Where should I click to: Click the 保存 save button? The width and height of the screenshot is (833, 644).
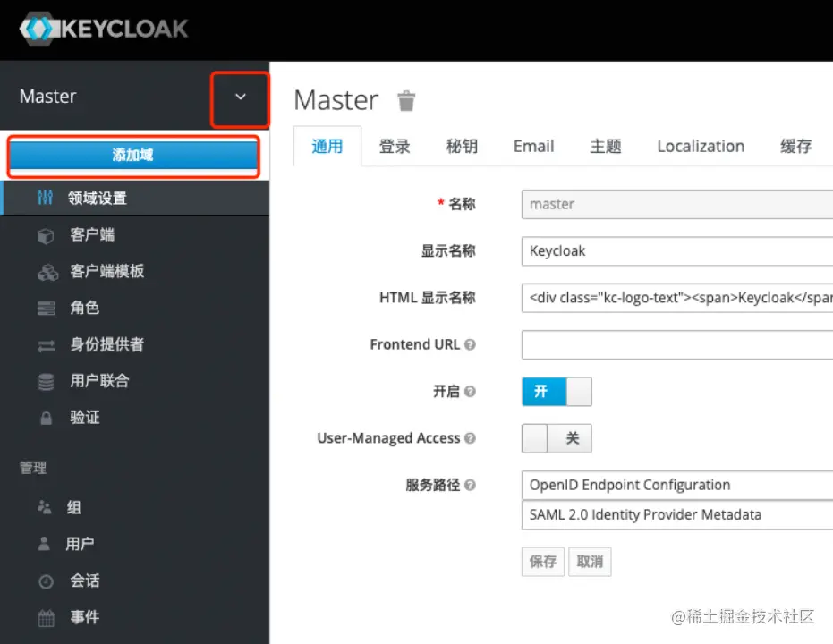tap(542, 561)
